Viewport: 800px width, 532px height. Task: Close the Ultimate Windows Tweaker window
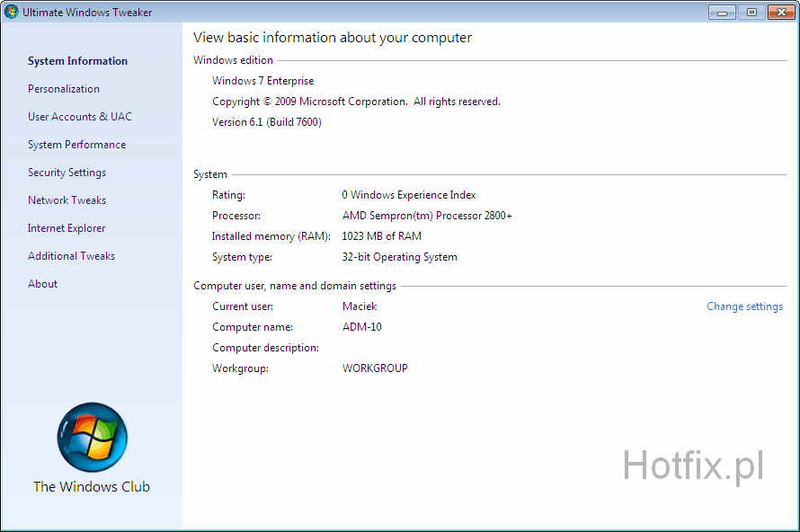(x=779, y=13)
